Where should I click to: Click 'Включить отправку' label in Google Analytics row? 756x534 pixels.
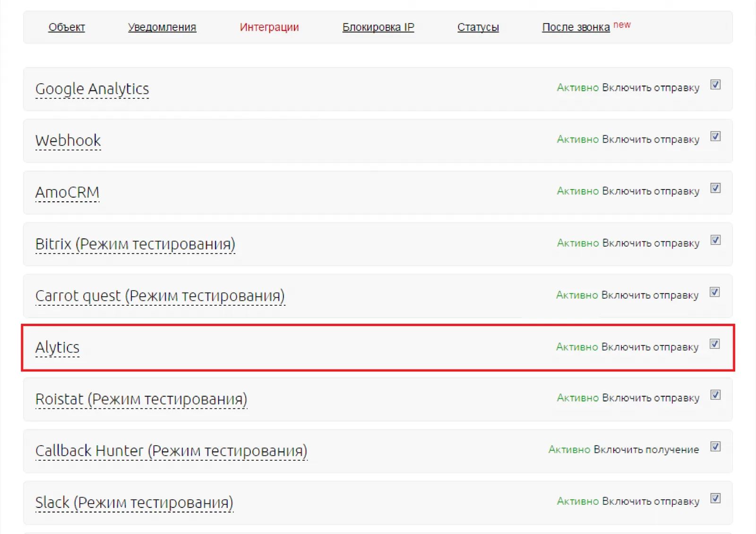tap(651, 88)
